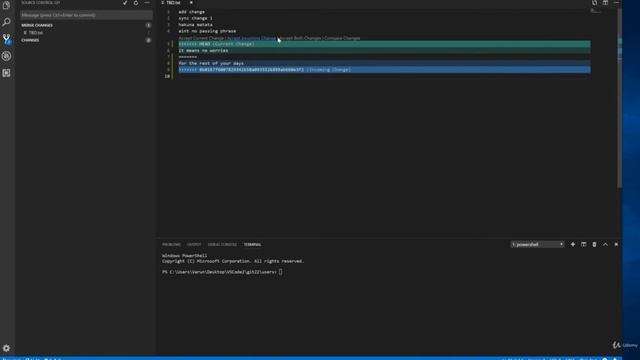Switch to the Output panel tab
Screen dimensions: 640x360
click(194, 244)
